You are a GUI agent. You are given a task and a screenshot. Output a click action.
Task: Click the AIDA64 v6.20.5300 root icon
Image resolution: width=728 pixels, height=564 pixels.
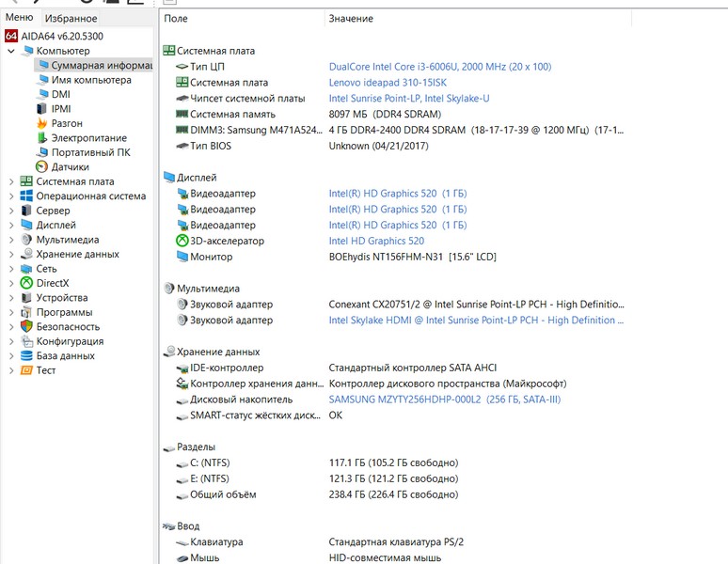coord(11,36)
